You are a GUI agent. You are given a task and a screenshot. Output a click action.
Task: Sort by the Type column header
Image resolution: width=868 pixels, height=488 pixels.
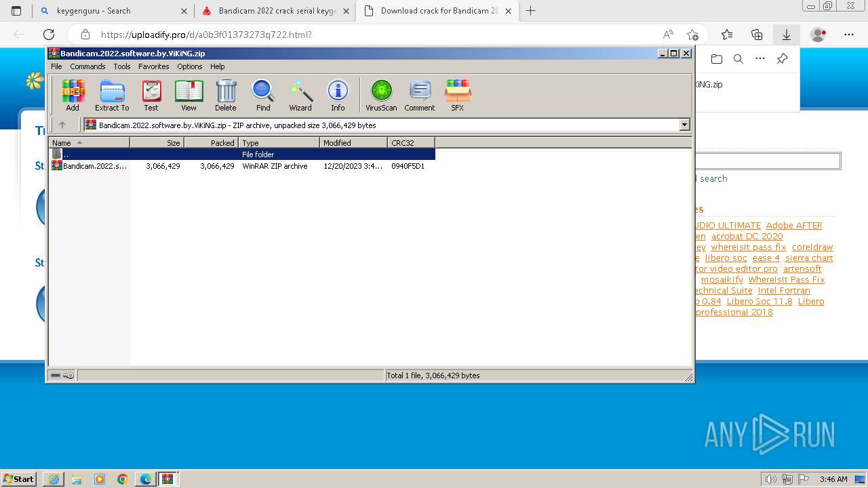point(279,142)
